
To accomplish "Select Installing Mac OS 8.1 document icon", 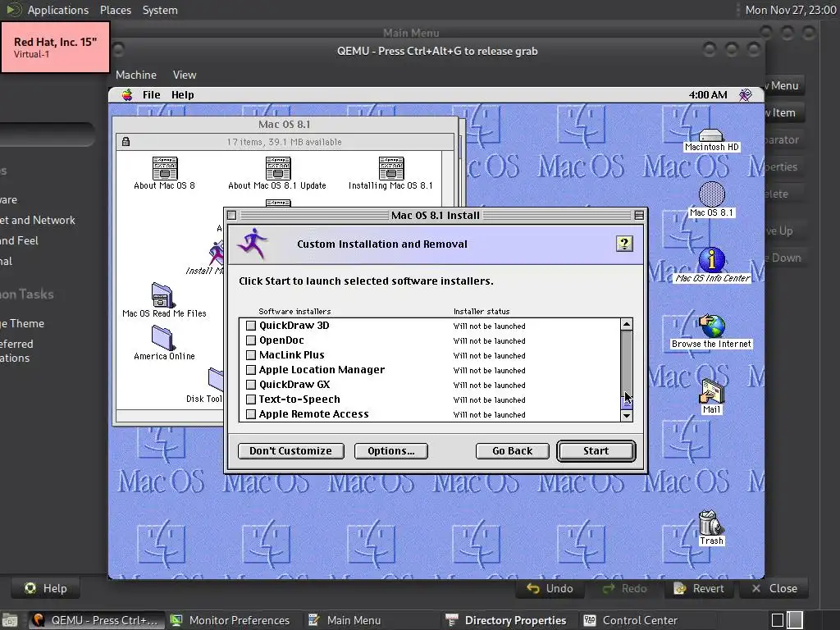I will [x=390, y=168].
